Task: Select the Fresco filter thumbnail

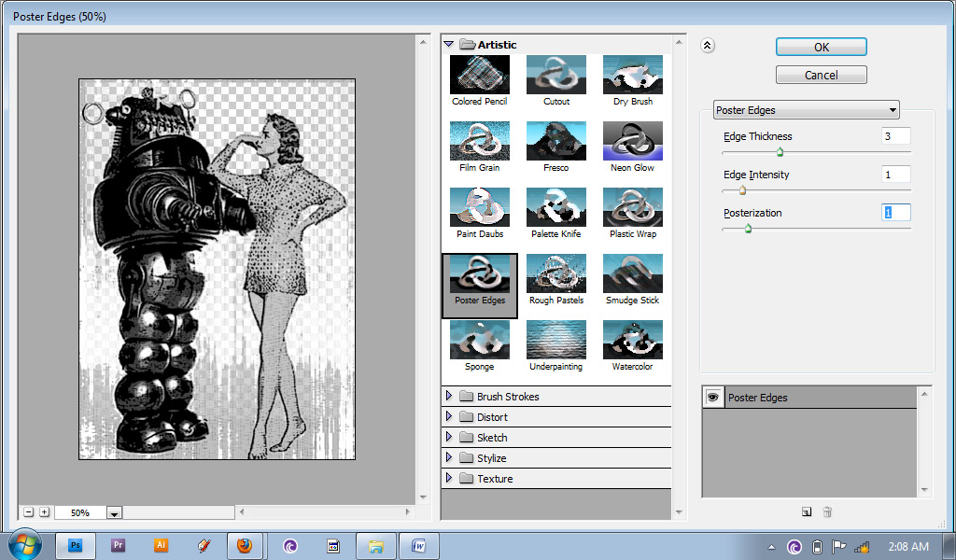Action: point(556,141)
